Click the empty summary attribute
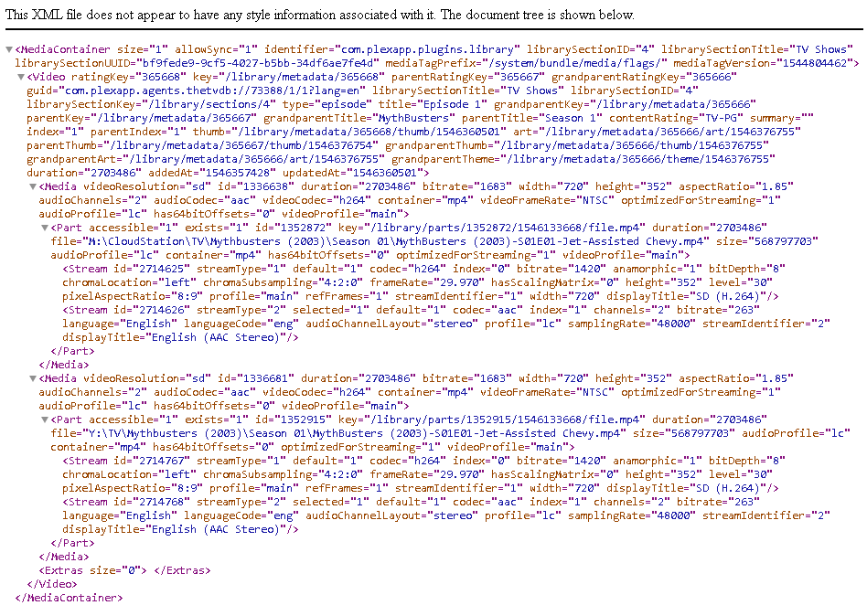The image size is (867, 616). 786,118
